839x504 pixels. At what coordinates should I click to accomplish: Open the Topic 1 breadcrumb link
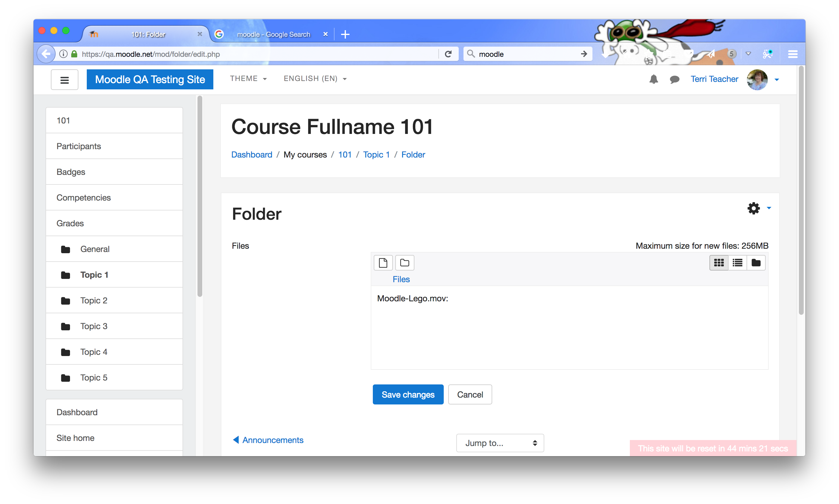pos(376,155)
